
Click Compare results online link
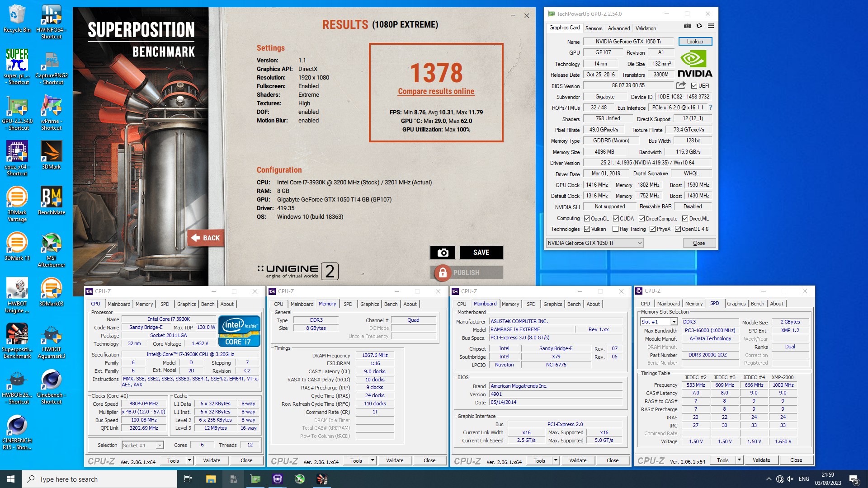pyautogui.click(x=436, y=91)
